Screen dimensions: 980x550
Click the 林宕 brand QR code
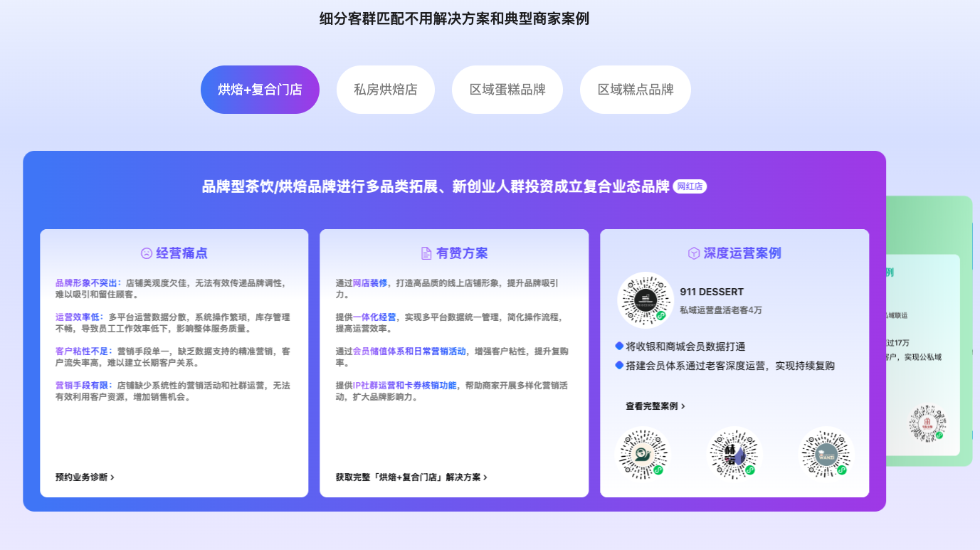[734, 454]
